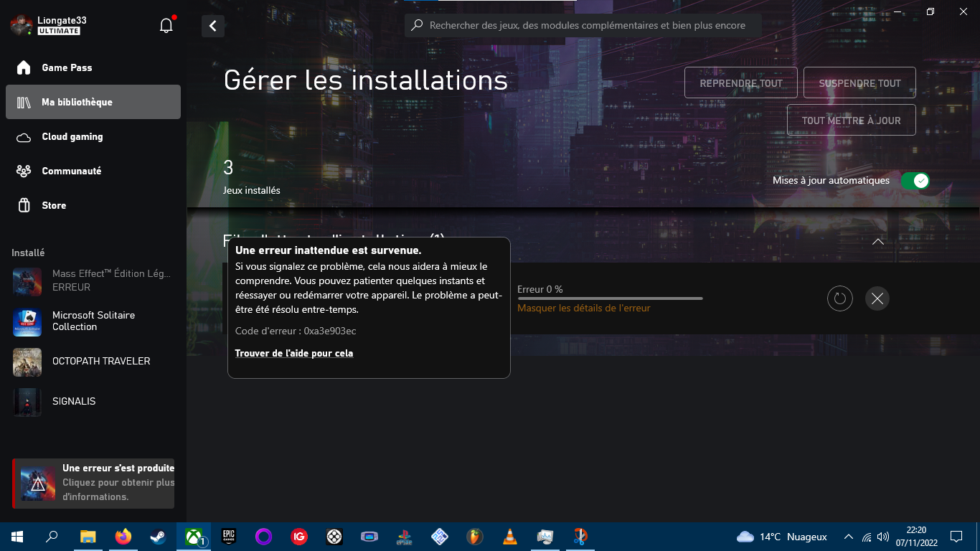980x551 pixels.
Task: Show hidden system tray icons
Action: 849,537
